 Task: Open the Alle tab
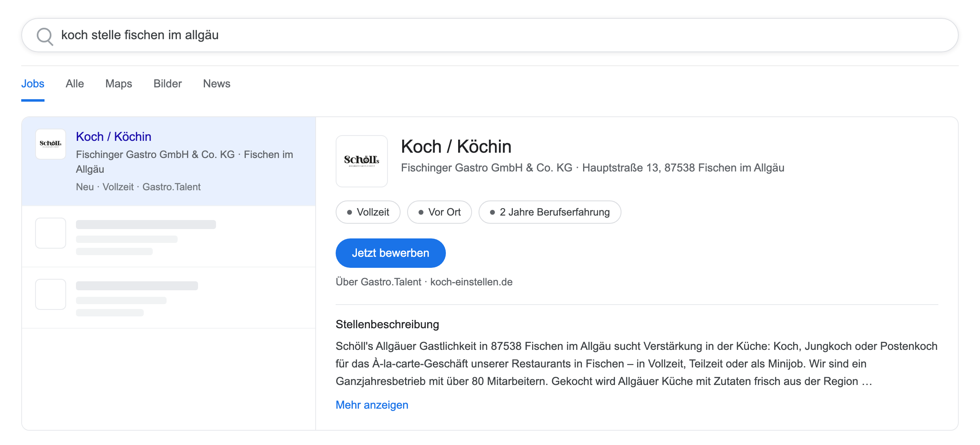tap(75, 84)
